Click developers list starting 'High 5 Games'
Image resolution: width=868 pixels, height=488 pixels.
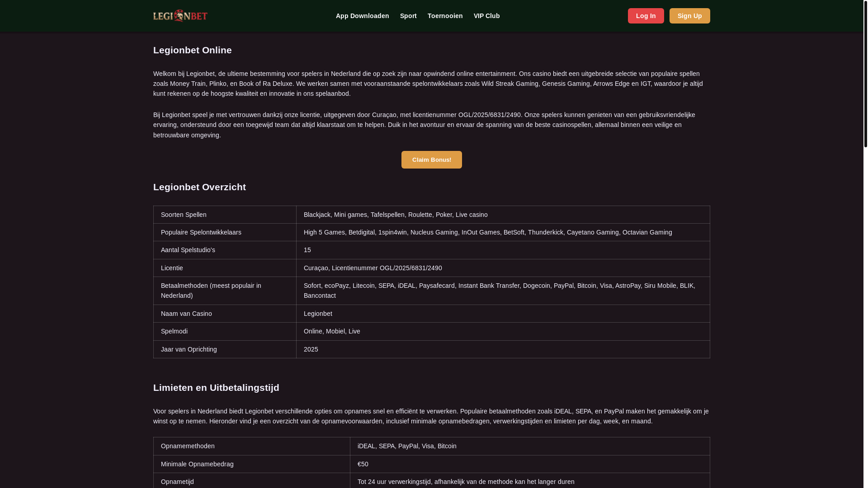pyautogui.click(x=503, y=232)
